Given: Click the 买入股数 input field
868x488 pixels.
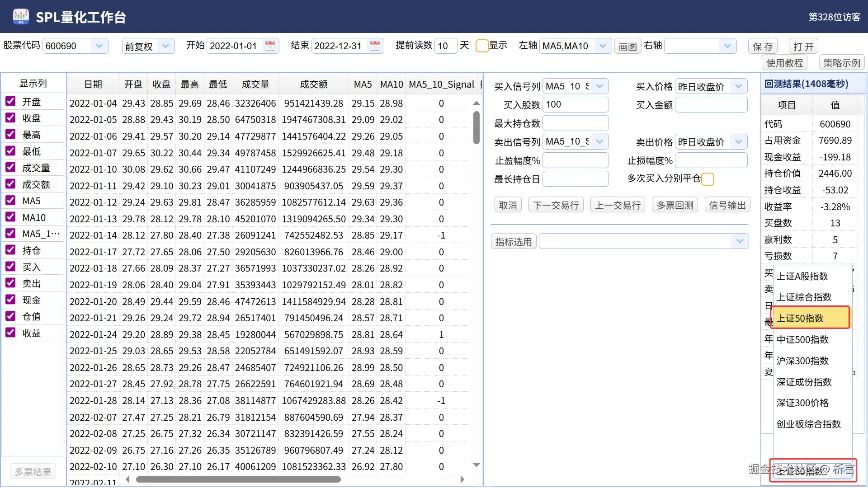Looking at the screenshot, I should click(575, 104).
